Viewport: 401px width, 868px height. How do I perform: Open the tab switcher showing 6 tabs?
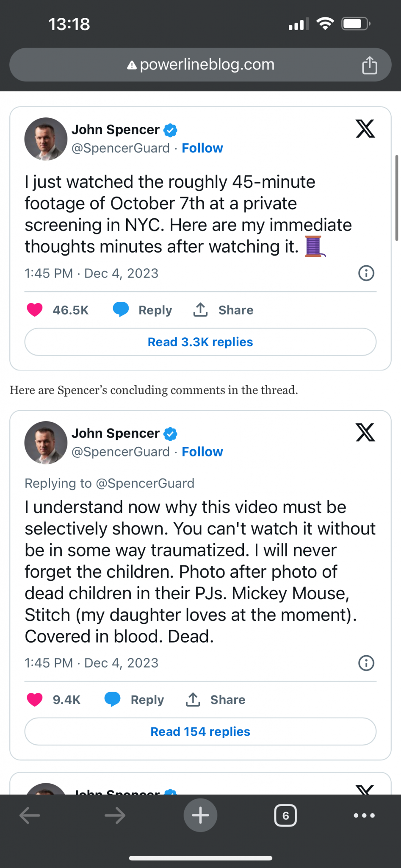click(x=285, y=815)
